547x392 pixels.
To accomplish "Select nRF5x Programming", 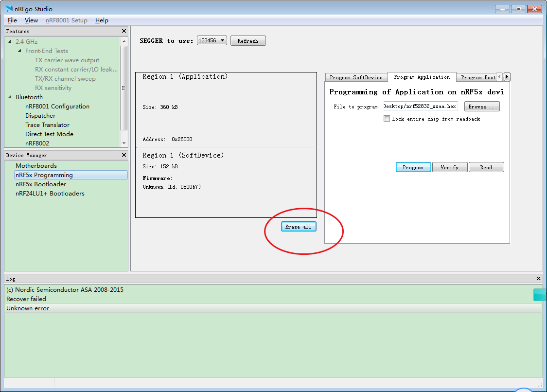I will click(71, 175).
